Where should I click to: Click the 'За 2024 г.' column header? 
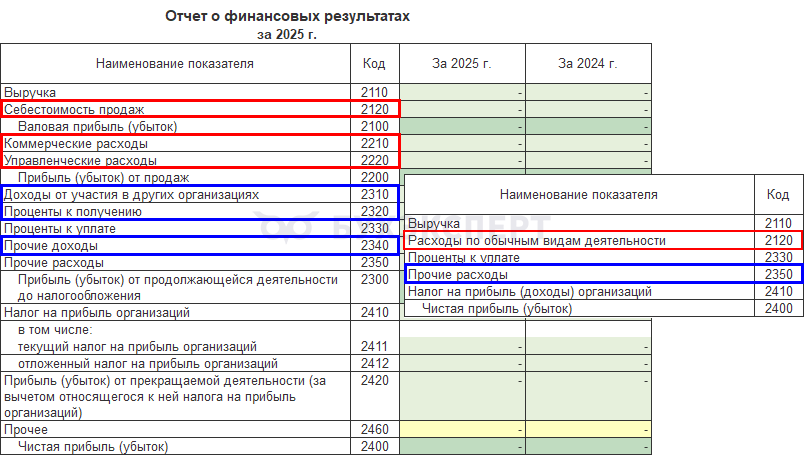(588, 64)
